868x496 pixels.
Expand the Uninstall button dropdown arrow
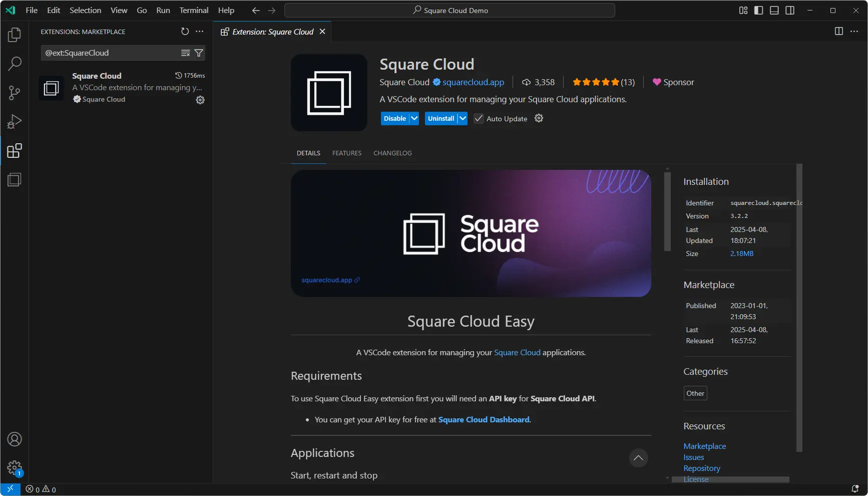point(463,119)
